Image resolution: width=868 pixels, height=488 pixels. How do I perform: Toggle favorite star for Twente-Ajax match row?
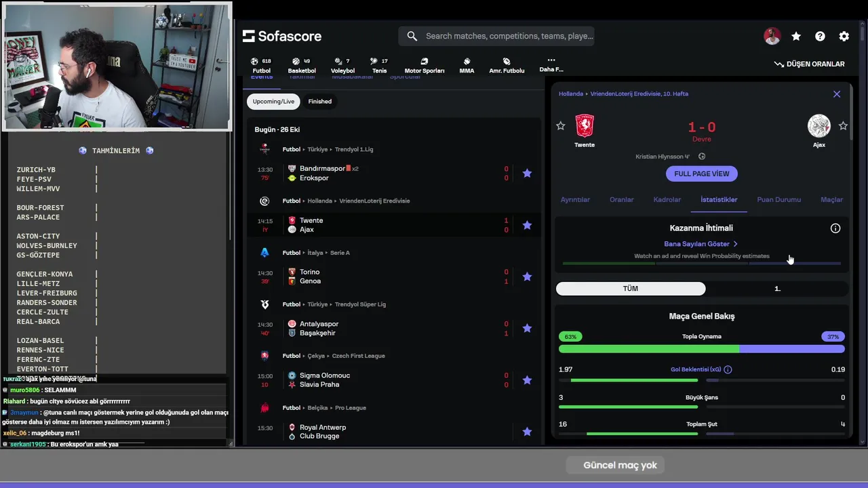pyautogui.click(x=527, y=225)
